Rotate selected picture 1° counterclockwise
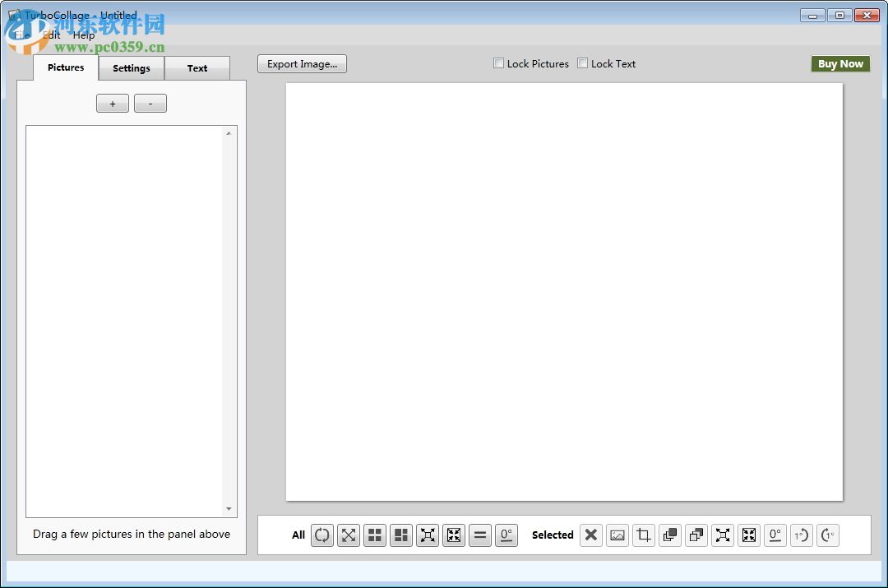The image size is (888, 588). pyautogui.click(x=802, y=535)
